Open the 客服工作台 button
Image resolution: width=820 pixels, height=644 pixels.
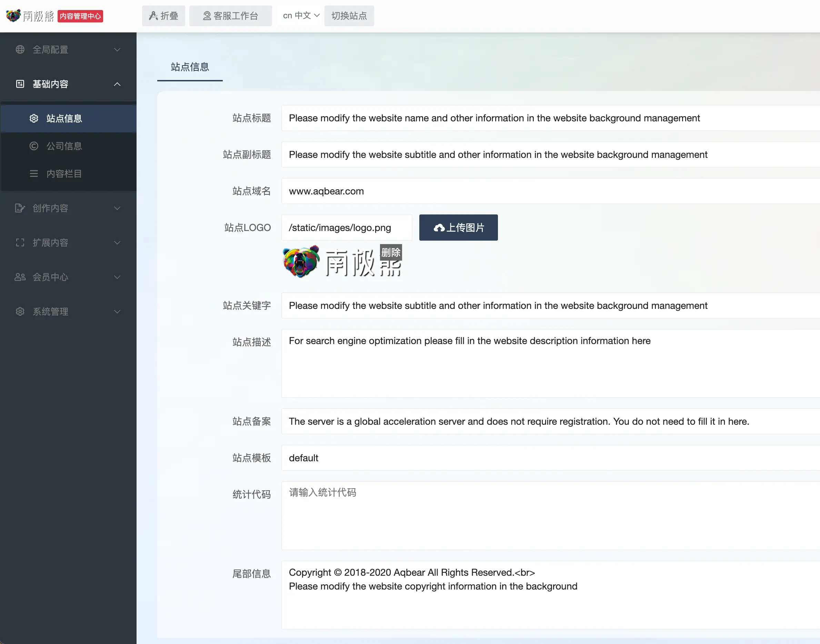[x=230, y=16]
